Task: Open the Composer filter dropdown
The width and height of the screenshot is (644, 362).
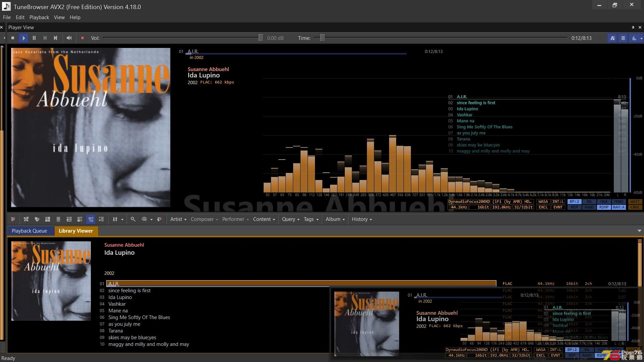Action: [x=204, y=219]
